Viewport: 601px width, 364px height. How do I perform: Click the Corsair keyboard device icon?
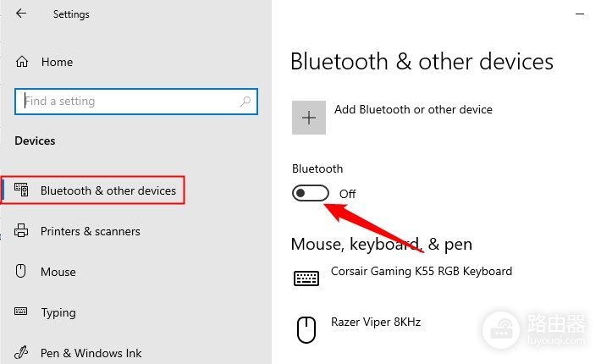(x=306, y=279)
